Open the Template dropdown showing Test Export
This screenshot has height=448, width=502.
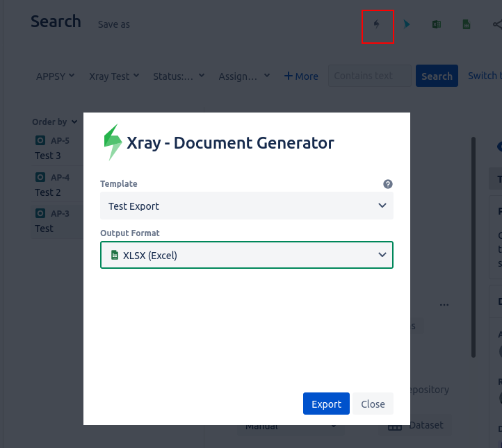coord(247,206)
